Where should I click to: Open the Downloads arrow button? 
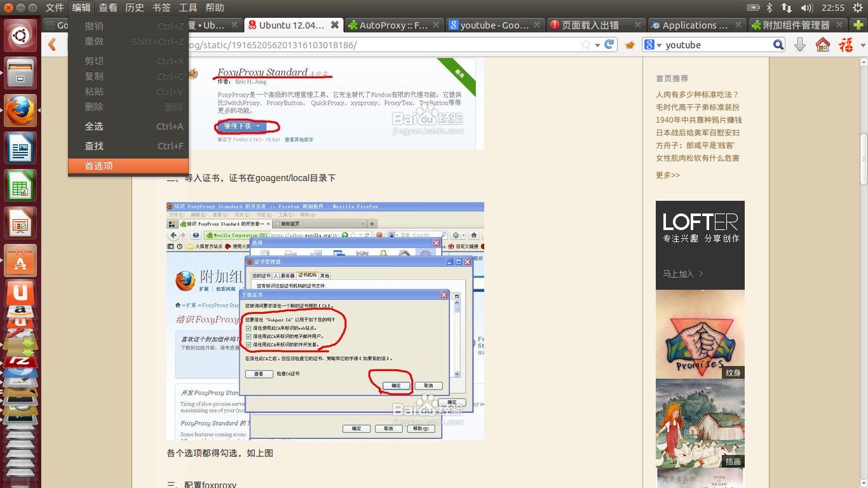point(800,44)
